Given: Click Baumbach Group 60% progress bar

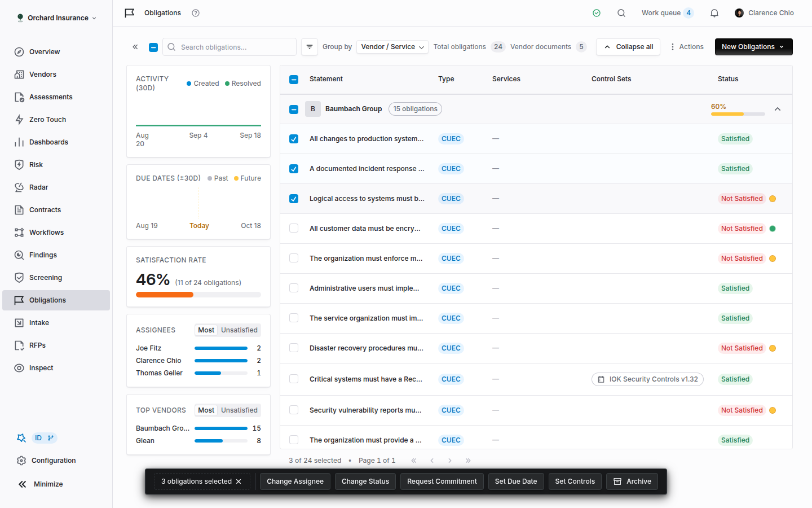Looking at the screenshot, I should click(x=738, y=114).
